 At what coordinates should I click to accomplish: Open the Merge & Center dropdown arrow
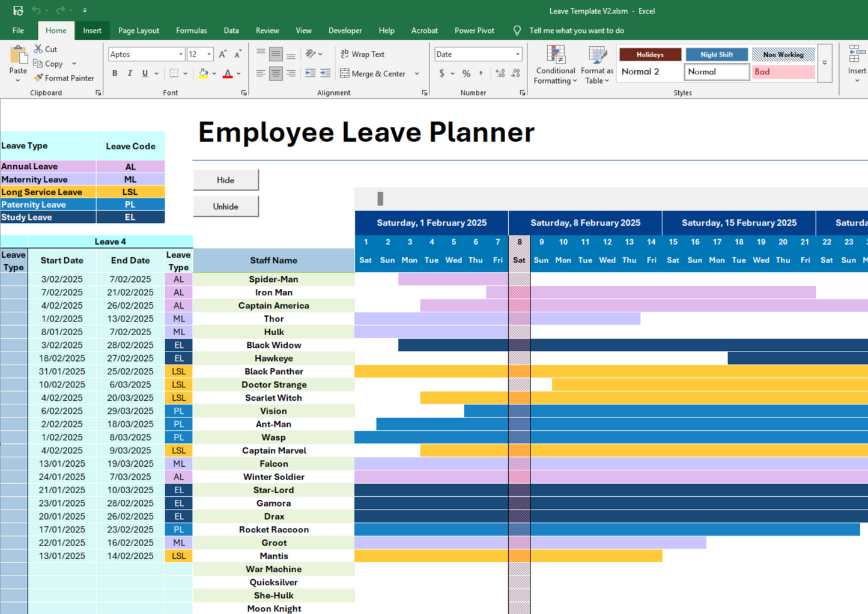[x=417, y=73]
